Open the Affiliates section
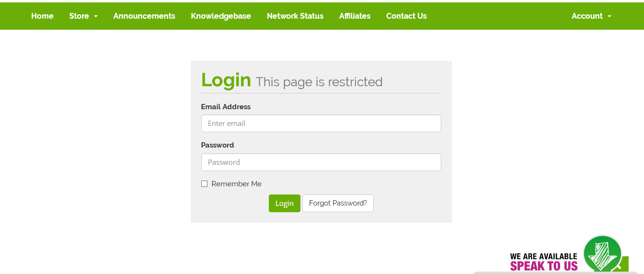The width and height of the screenshot is (644, 274). [x=355, y=16]
